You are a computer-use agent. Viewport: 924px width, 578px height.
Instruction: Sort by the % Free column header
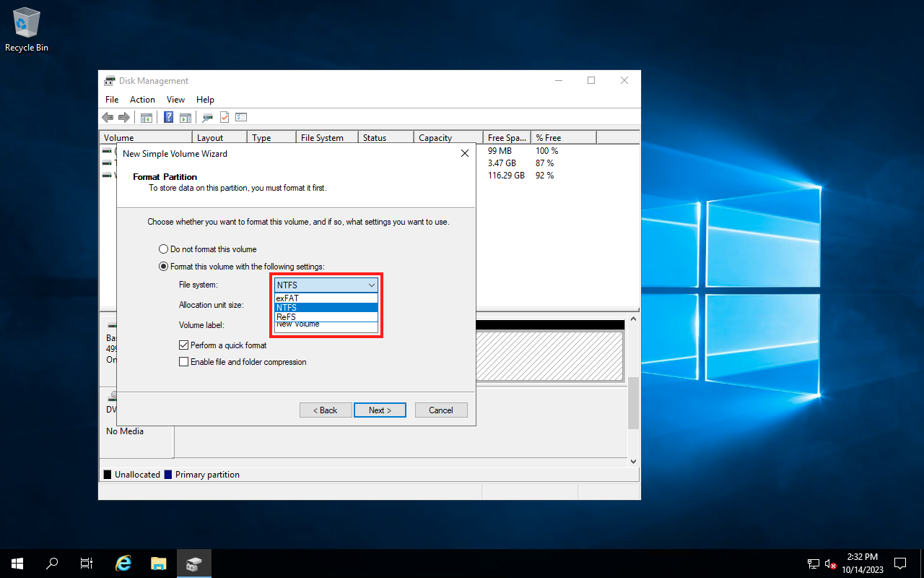click(x=564, y=137)
